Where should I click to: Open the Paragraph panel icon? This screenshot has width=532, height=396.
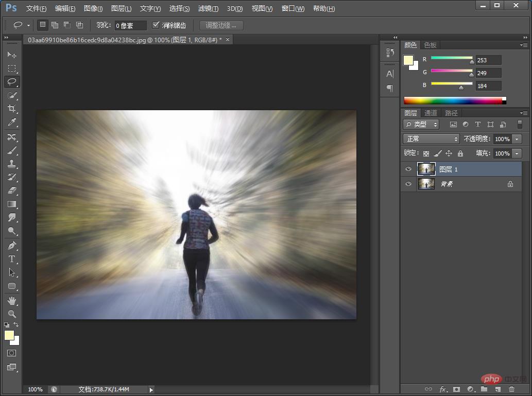pos(390,88)
